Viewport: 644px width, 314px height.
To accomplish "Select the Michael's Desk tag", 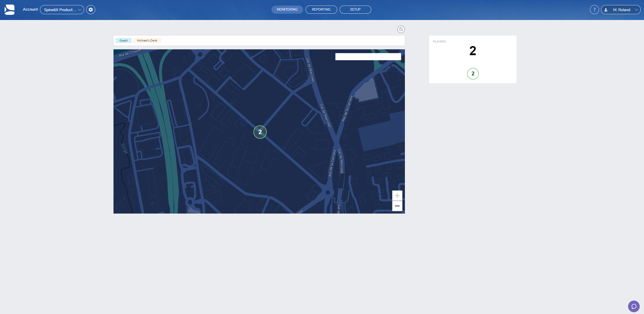I will [x=147, y=40].
